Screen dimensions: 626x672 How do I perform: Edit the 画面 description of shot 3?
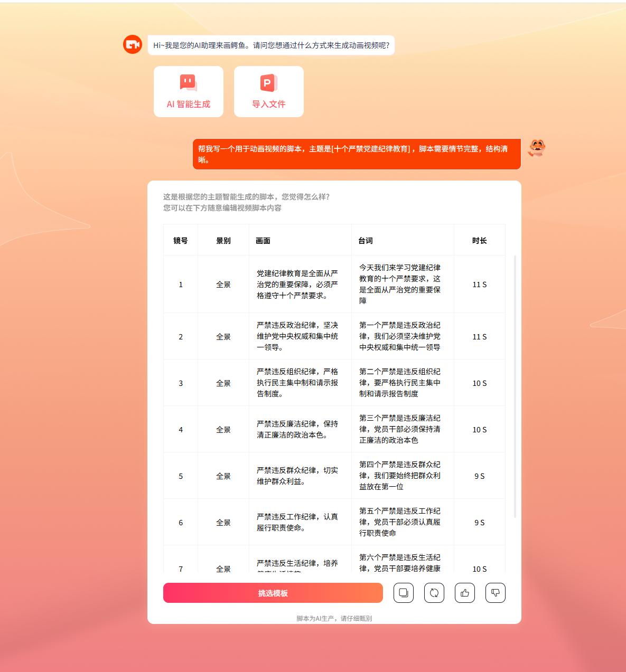[x=300, y=383]
